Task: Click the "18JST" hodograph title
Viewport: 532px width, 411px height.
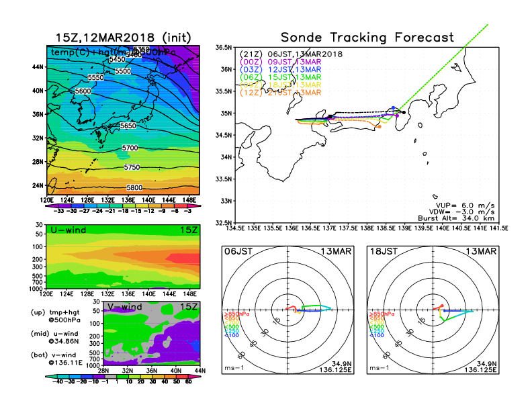Action: tap(384, 252)
